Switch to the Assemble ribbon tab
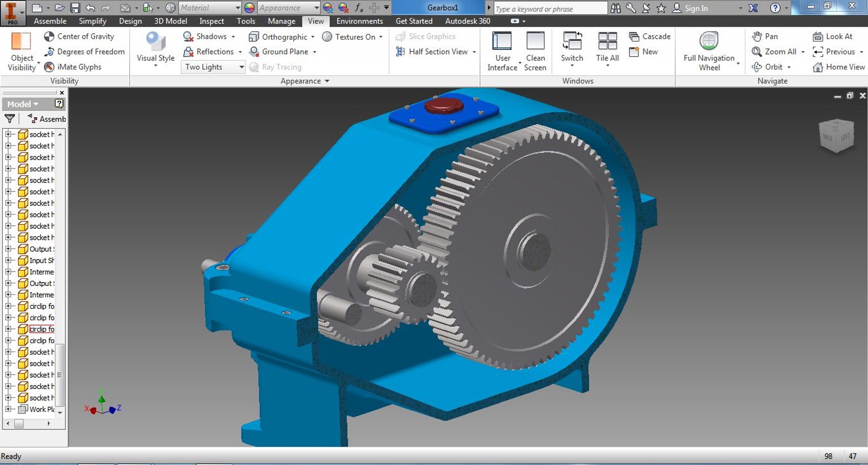The width and height of the screenshot is (868, 465). click(50, 21)
